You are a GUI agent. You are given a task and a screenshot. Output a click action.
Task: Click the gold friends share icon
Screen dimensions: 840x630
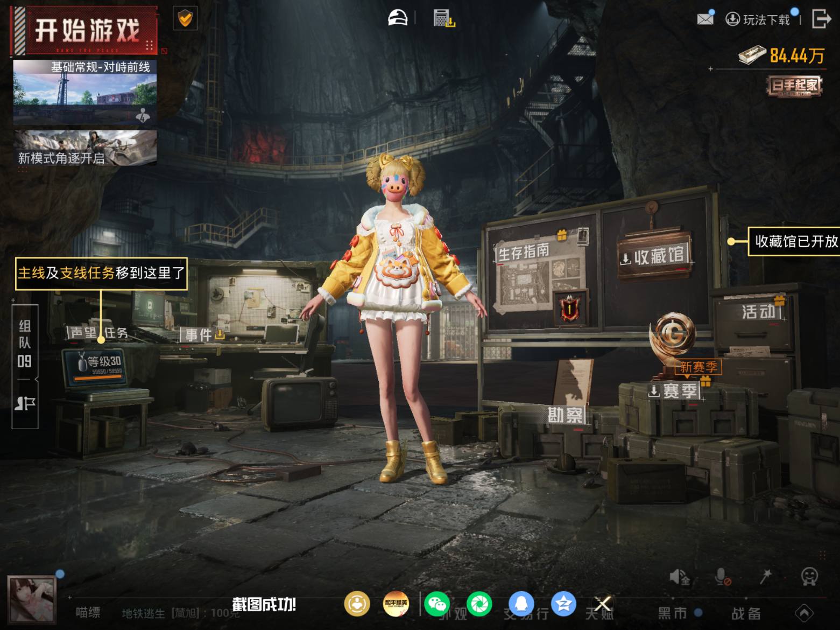(357, 604)
